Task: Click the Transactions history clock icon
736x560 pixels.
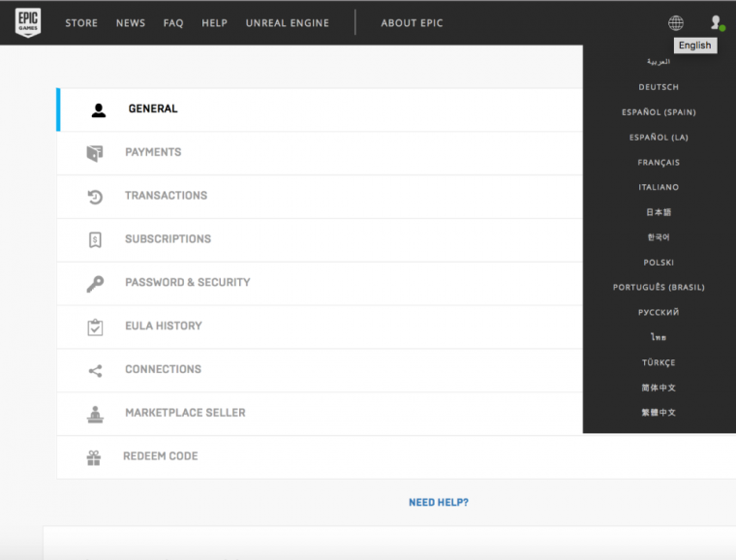Action: 95,197
